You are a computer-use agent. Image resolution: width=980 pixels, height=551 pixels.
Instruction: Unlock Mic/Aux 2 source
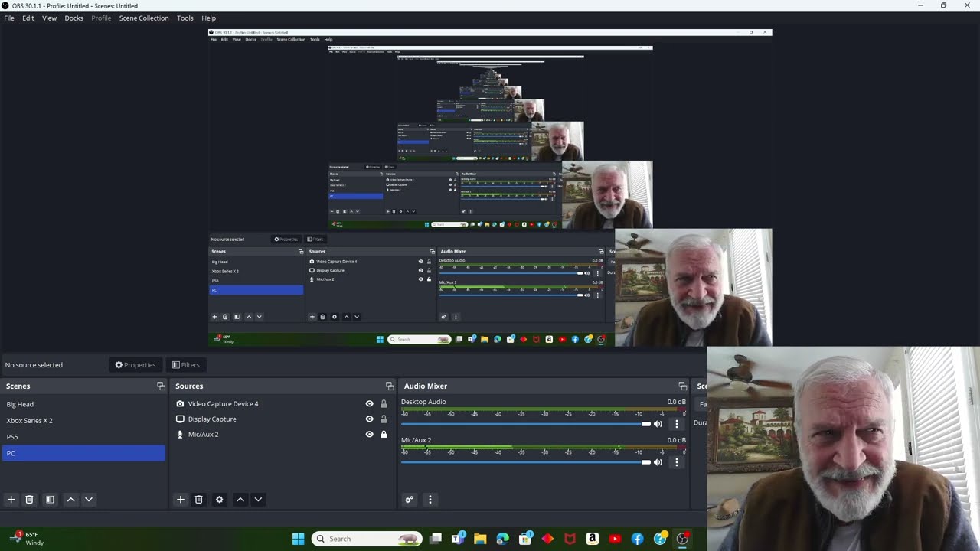[384, 435]
